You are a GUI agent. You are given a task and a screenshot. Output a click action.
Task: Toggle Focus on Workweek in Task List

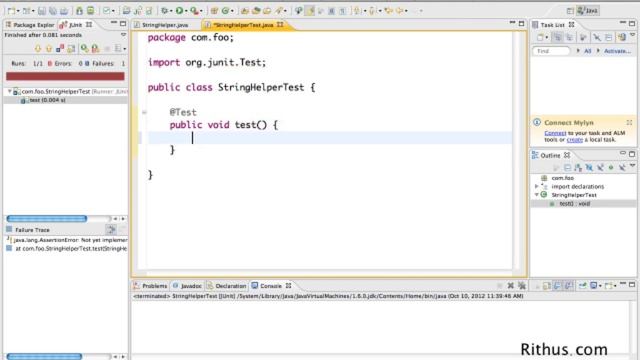583,37
